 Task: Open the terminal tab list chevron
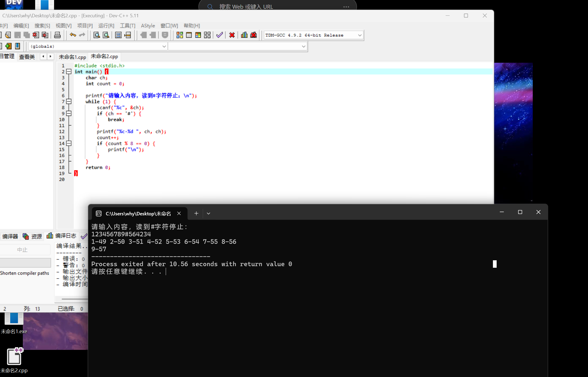(x=208, y=213)
